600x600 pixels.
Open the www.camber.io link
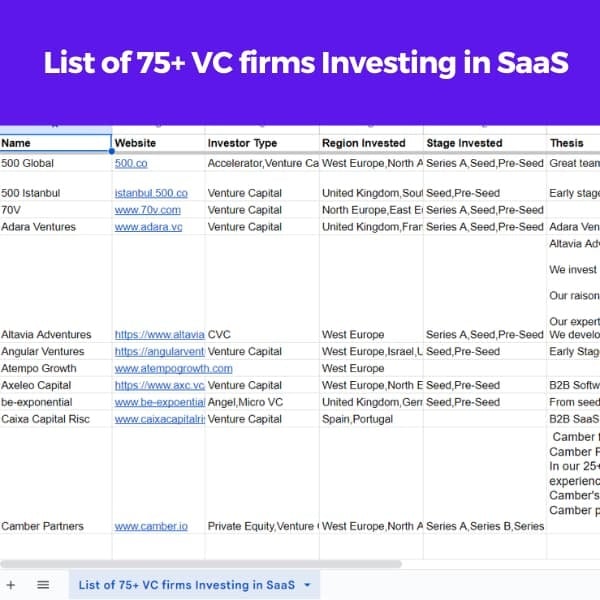[x=151, y=526]
